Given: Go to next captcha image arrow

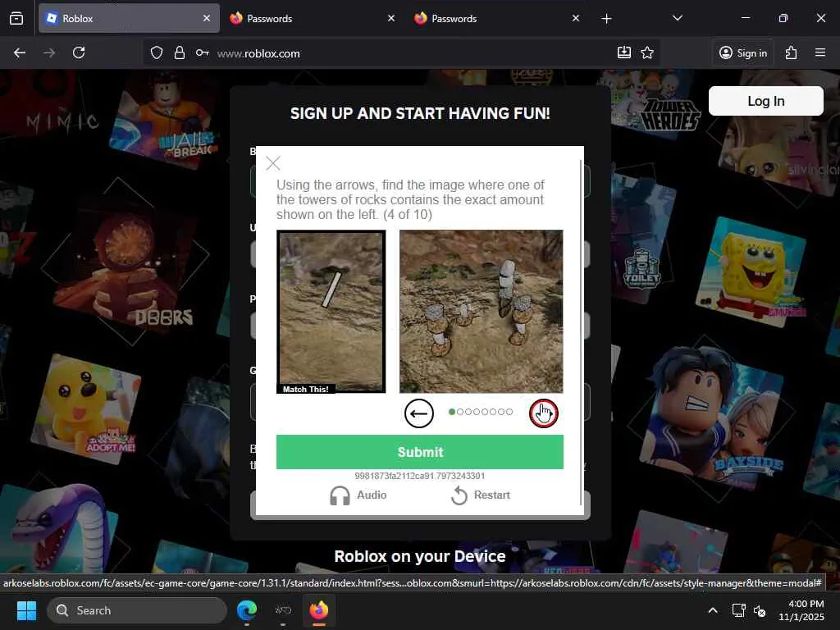Looking at the screenshot, I should tap(544, 413).
